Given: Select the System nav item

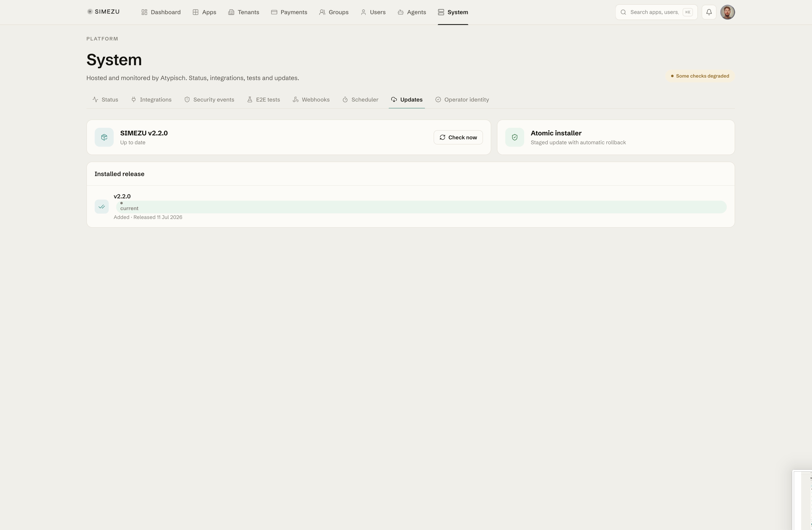Looking at the screenshot, I should coord(453,12).
